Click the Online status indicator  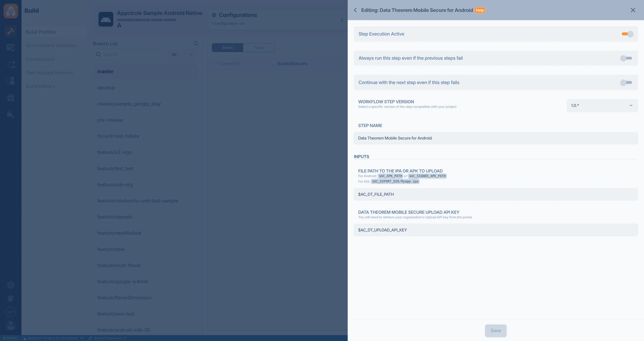10,338
